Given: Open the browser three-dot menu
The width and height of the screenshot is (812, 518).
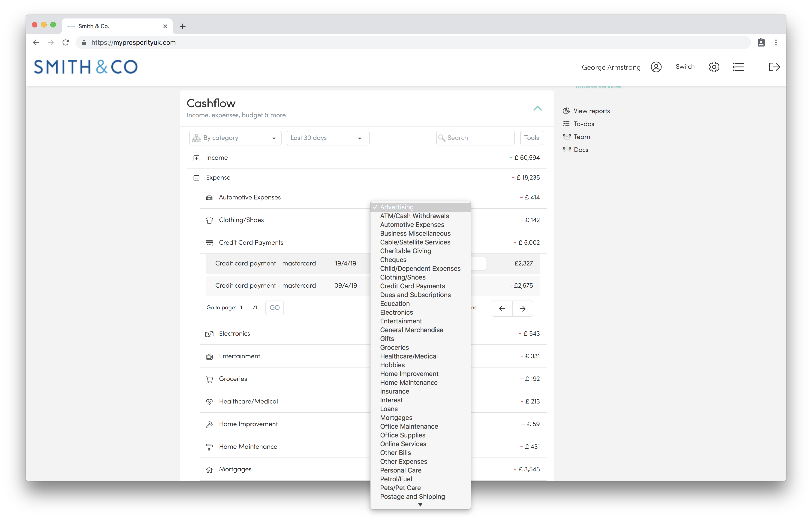Looking at the screenshot, I should [x=776, y=42].
